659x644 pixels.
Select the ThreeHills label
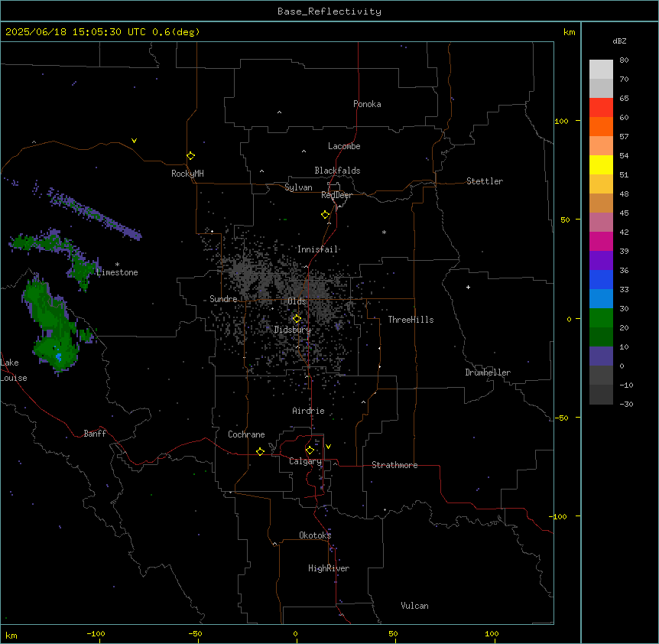411,320
